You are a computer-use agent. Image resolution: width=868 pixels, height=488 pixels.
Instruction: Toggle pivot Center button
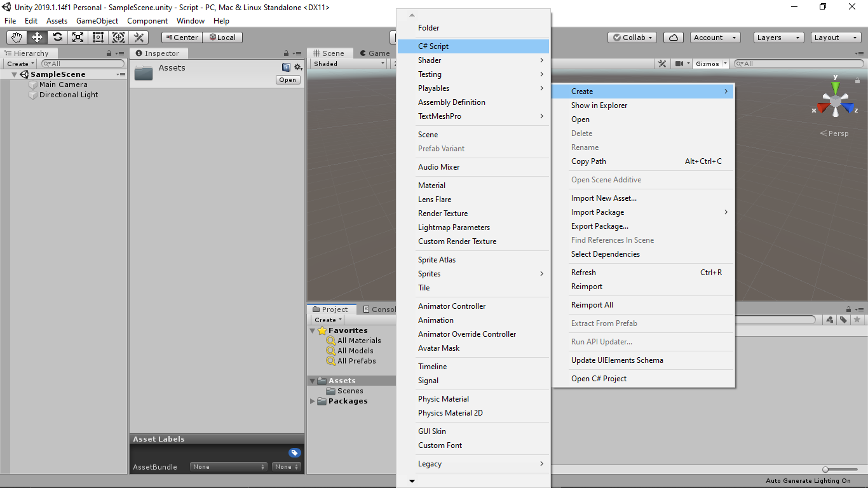pyautogui.click(x=182, y=37)
